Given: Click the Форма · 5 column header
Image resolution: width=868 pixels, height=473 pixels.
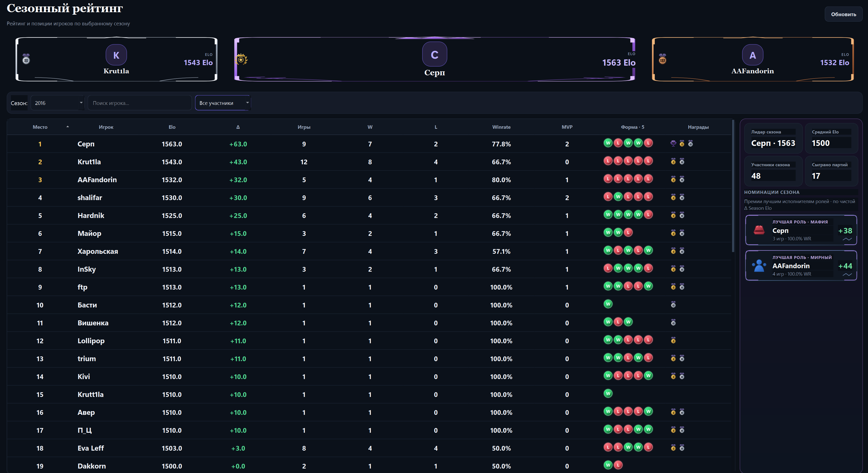Looking at the screenshot, I should click(x=632, y=127).
